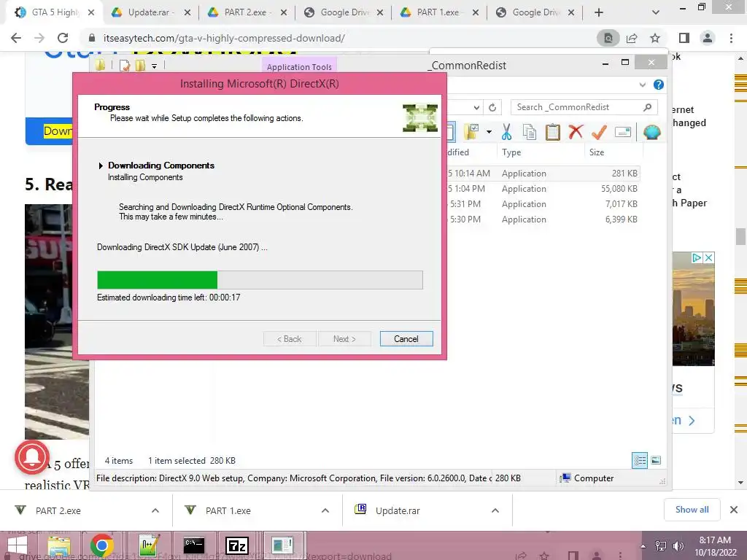Click the Properties icon in Explorer title bar
Screen dimensions: 747x560
(x=125, y=66)
